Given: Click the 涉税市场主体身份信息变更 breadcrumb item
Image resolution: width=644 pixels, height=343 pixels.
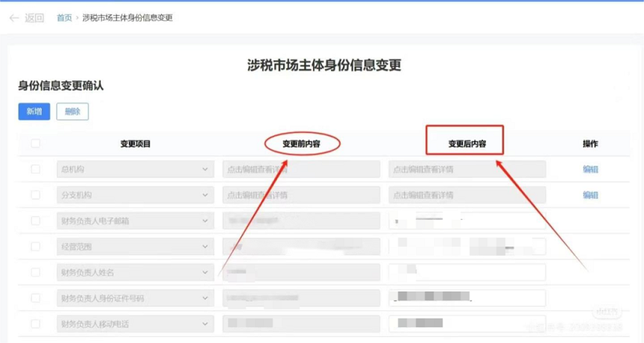Looking at the screenshot, I should pyautogui.click(x=127, y=18).
